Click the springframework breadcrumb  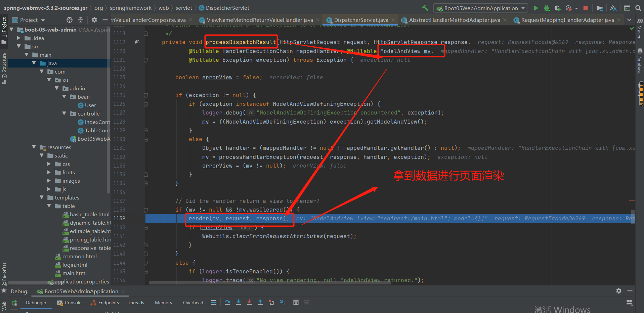pyautogui.click(x=131, y=8)
